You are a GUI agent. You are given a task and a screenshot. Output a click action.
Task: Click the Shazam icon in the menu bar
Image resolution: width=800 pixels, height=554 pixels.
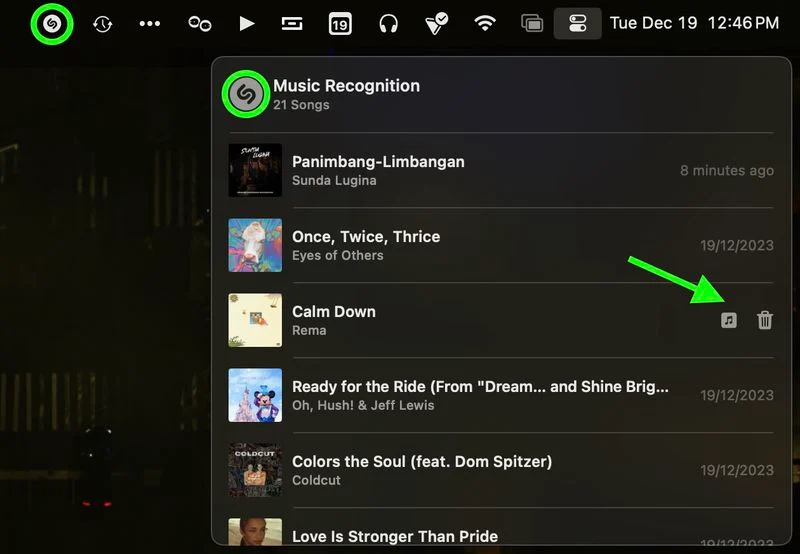[x=52, y=23]
